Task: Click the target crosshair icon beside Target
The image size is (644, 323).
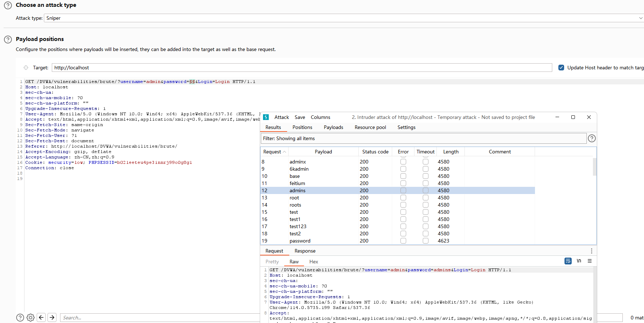Action: coord(26,68)
